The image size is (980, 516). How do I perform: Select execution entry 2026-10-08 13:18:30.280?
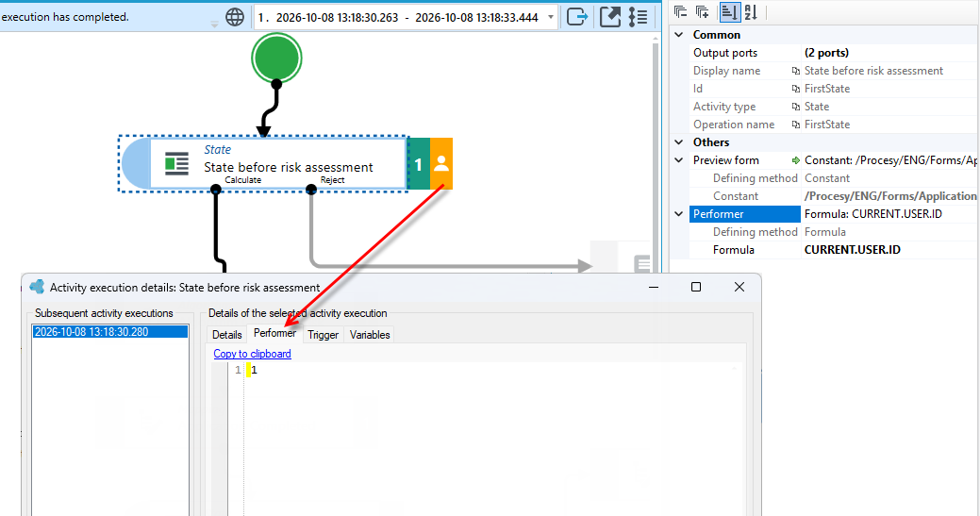click(110, 332)
